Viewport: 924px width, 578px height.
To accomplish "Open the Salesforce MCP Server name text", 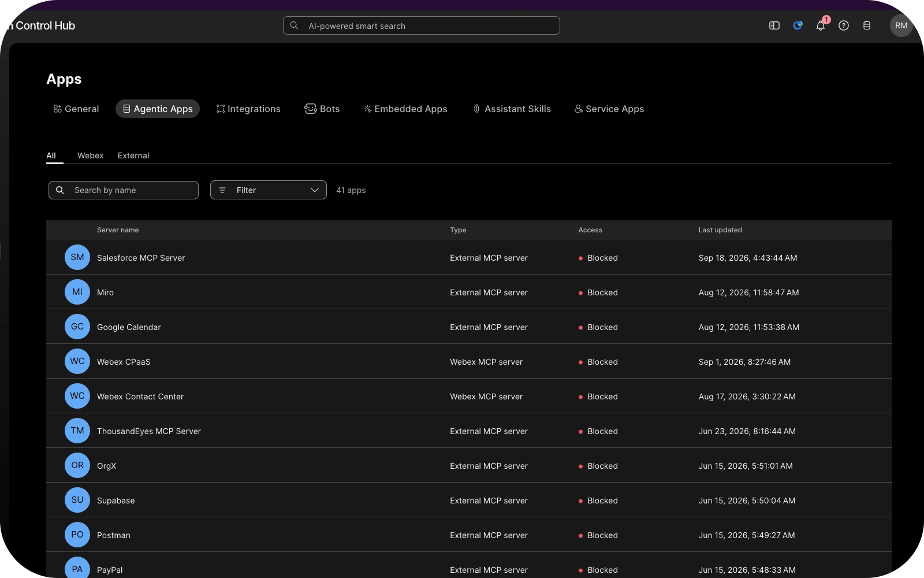I will point(141,258).
